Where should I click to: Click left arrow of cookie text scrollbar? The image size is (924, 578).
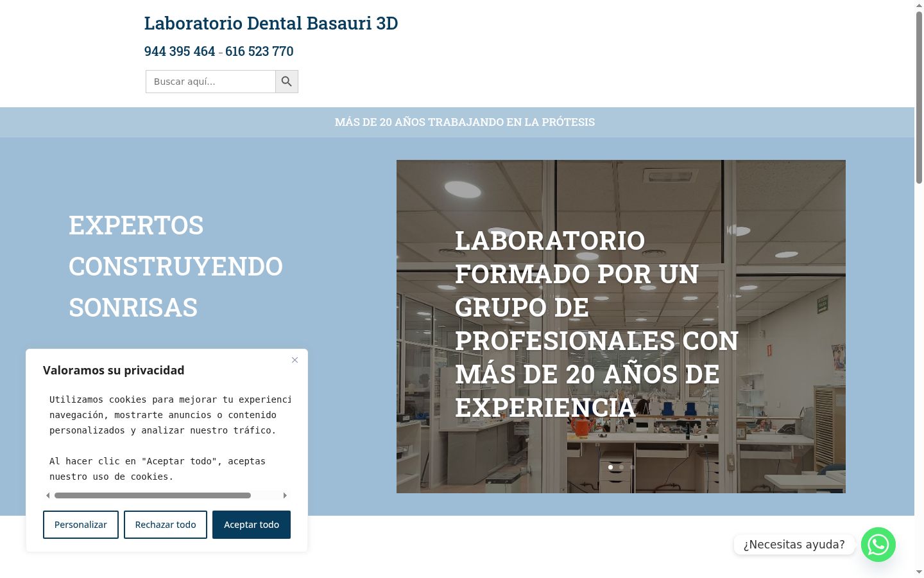point(48,496)
